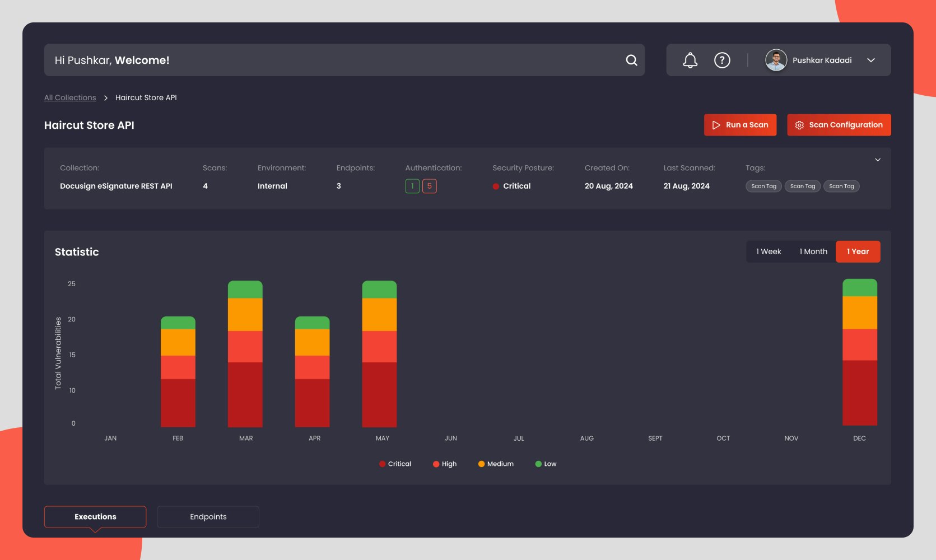Click the Haircut Store API breadcrumb

coord(146,97)
